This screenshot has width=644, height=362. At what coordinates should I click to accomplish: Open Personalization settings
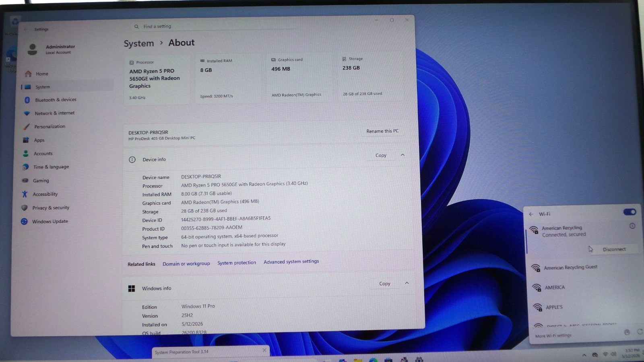click(66, 126)
